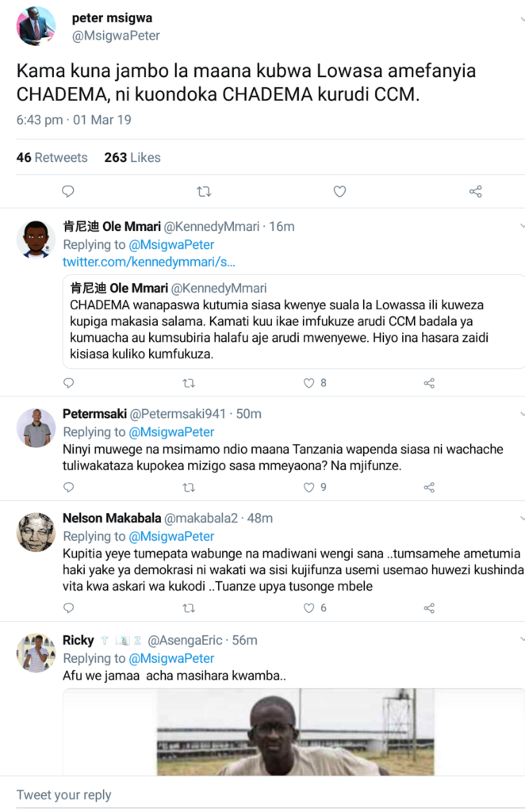This screenshot has width=525, height=812.
Task: Share Petermsaki's reply
Action: (x=429, y=488)
